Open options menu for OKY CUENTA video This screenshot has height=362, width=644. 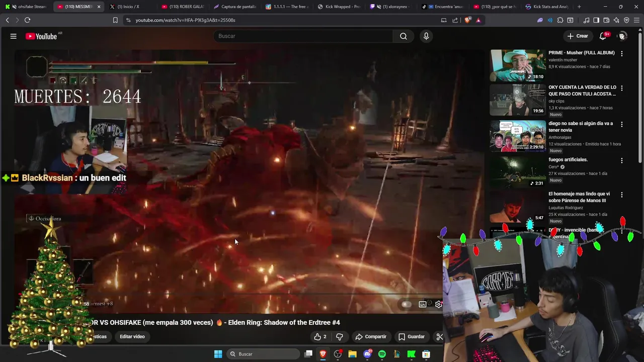coord(622,88)
